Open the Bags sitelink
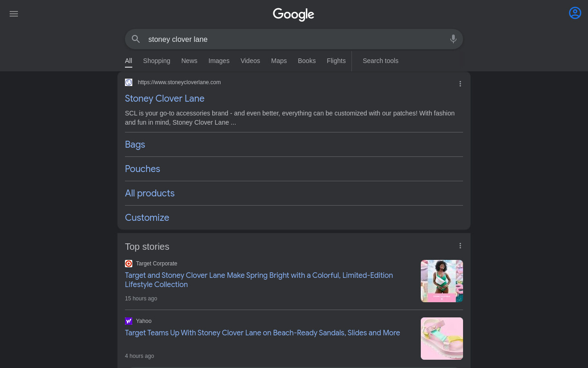588x368 pixels. [135, 144]
